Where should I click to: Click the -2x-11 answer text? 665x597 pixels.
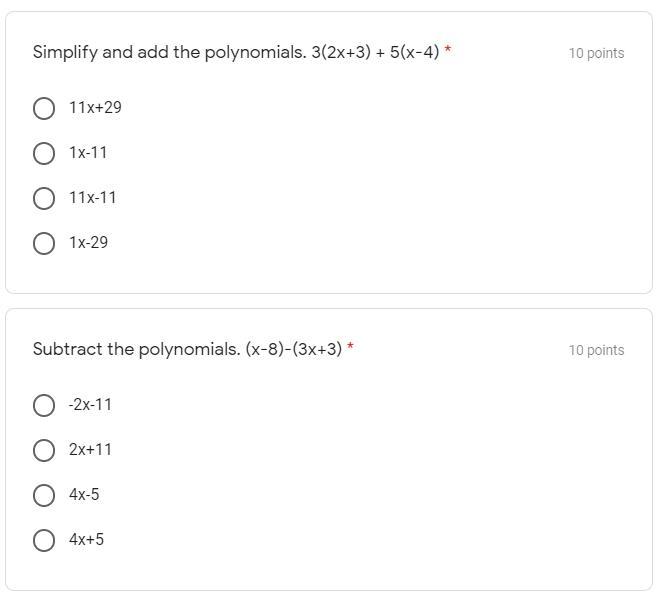90,404
